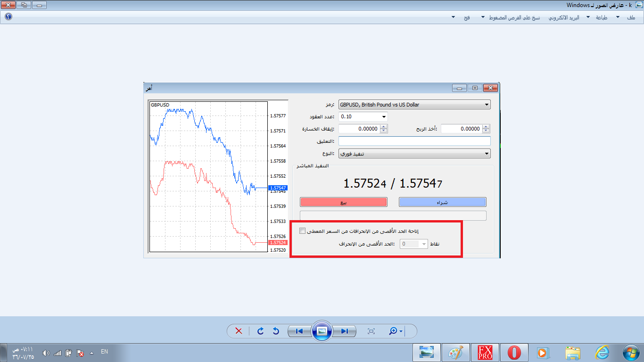Image resolution: width=644 pixels, height=362 pixels.
Task: Open the network signal tray icon
Action: click(x=58, y=353)
